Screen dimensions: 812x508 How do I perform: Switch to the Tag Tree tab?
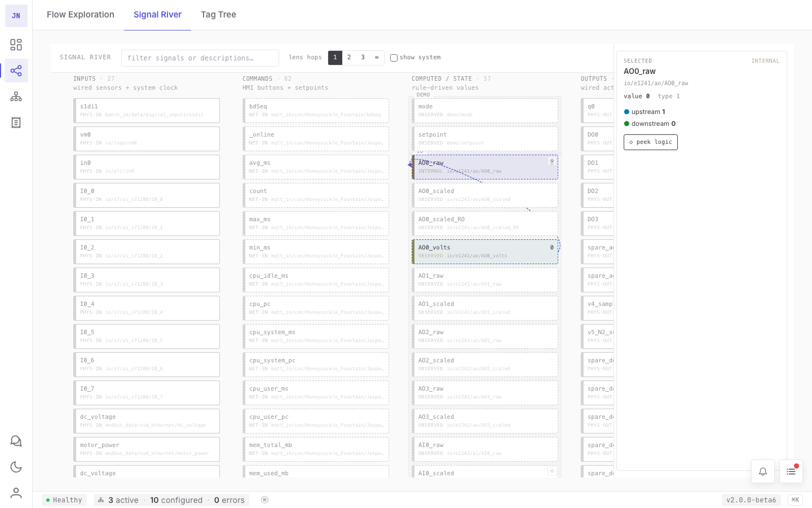[219, 15]
